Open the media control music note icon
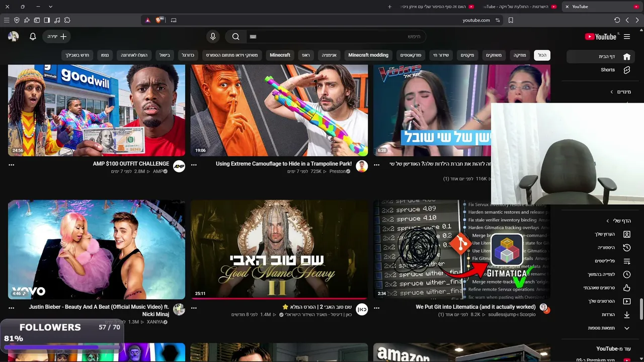The height and width of the screenshot is (362, 644). pos(57,20)
